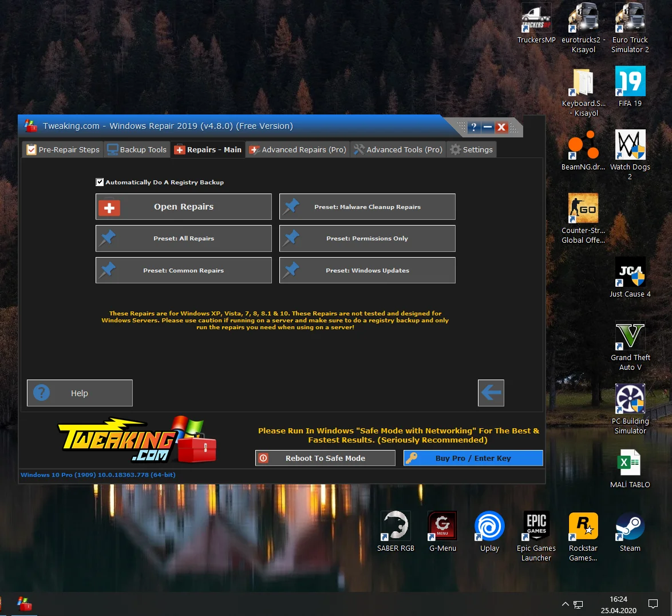Click Reboot To Safe Mode
The width and height of the screenshot is (672, 616).
pos(325,458)
